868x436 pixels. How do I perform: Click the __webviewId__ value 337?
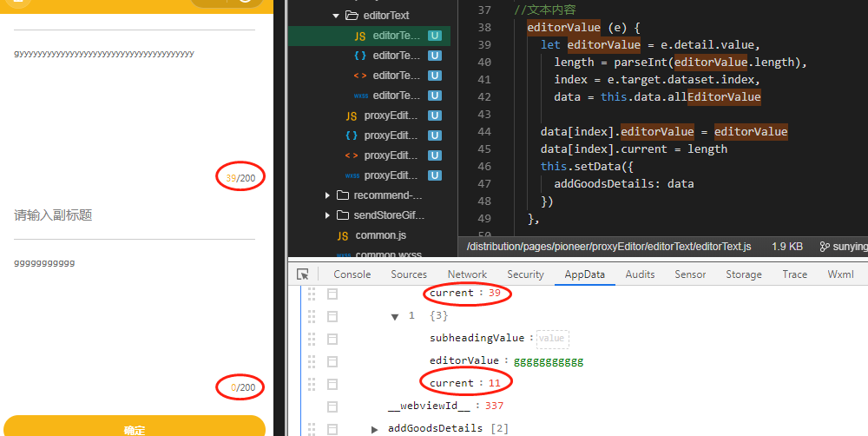point(495,406)
